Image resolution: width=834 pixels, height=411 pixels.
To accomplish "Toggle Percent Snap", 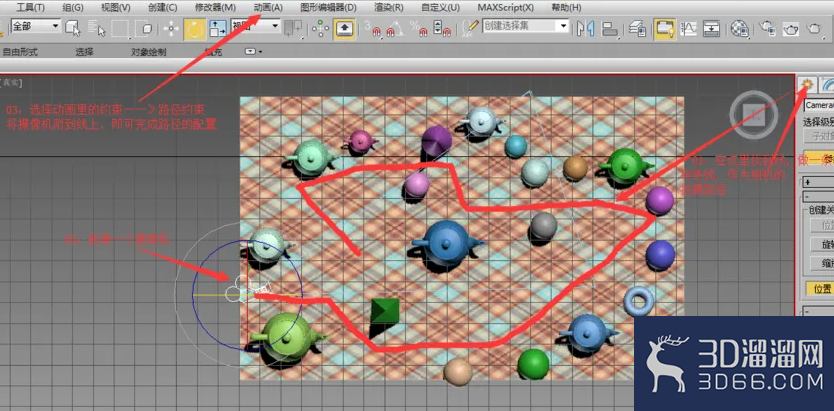I will [x=419, y=29].
